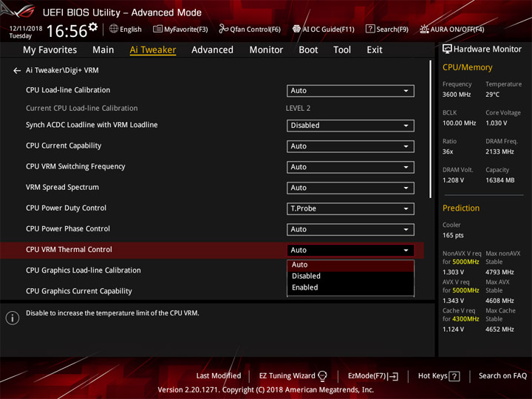Click the CPU VRM Thermal Control label

69,250
